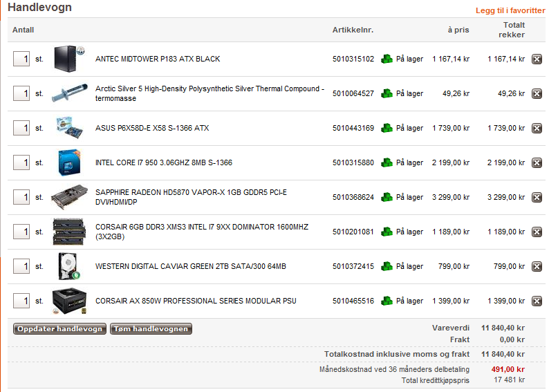549x392 pixels.
Task: Click total credit price 17 481 kr
Action: click(x=509, y=380)
